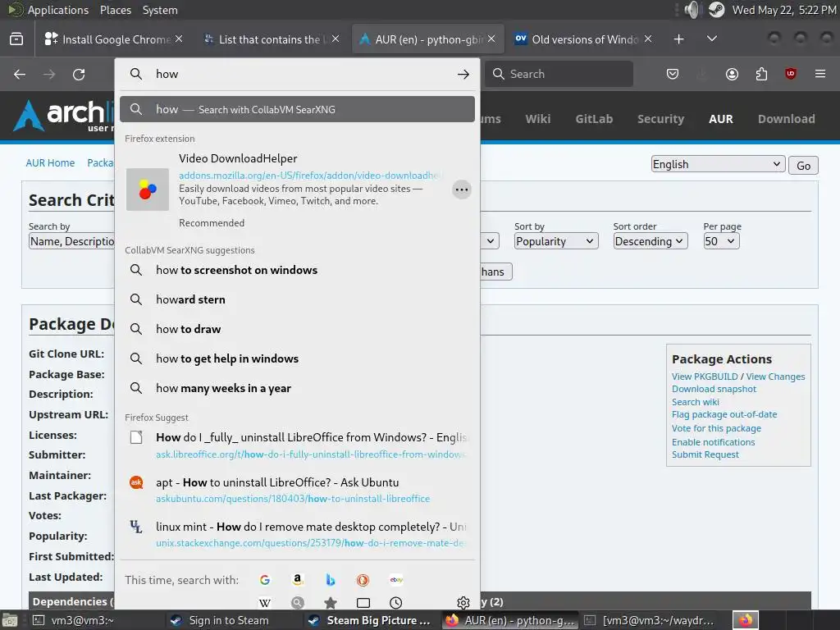Click the urlbar go arrow
Image resolution: width=840 pixels, height=630 pixels.
coord(463,75)
